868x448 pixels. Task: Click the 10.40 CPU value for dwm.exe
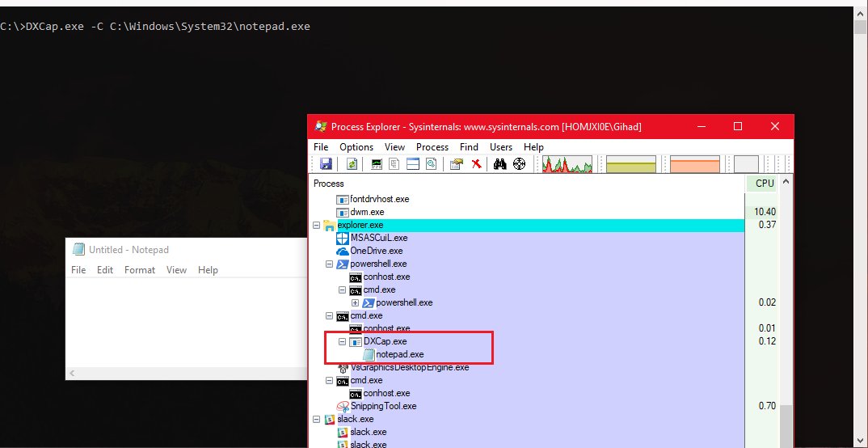pyautogui.click(x=765, y=212)
